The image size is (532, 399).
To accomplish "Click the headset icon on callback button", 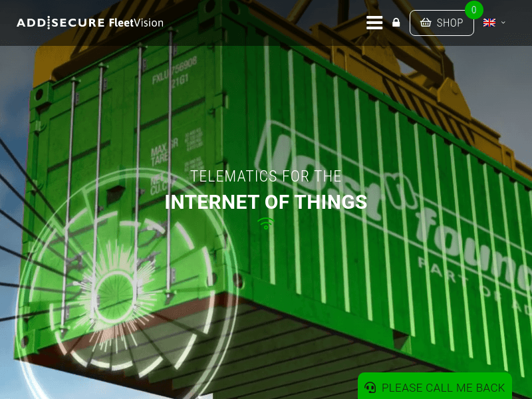I will (370, 388).
